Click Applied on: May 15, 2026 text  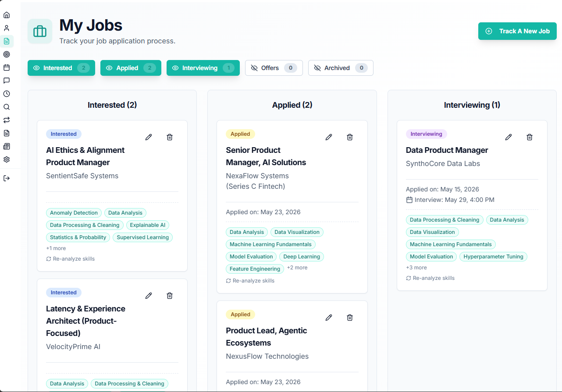click(x=442, y=190)
